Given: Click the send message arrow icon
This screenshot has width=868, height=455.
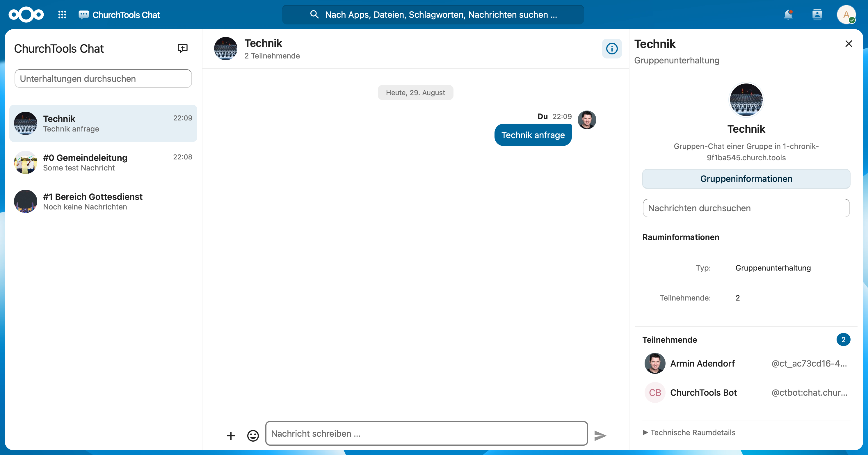Looking at the screenshot, I should [x=600, y=436].
